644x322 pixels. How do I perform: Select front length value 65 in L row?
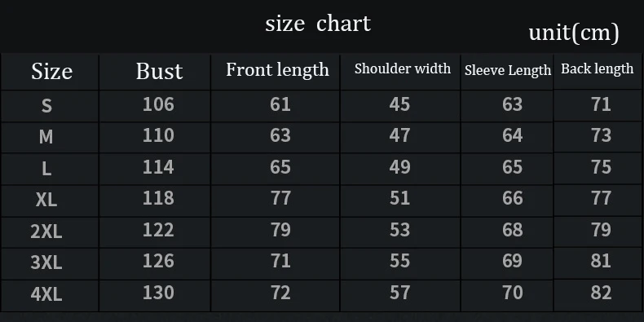pyautogui.click(x=280, y=167)
